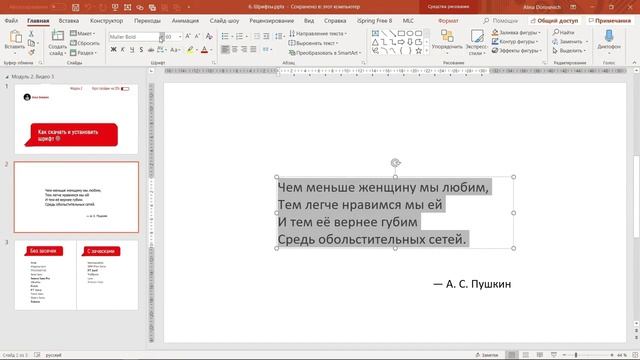Click Convert to SmartArt button

pyautogui.click(x=325, y=53)
